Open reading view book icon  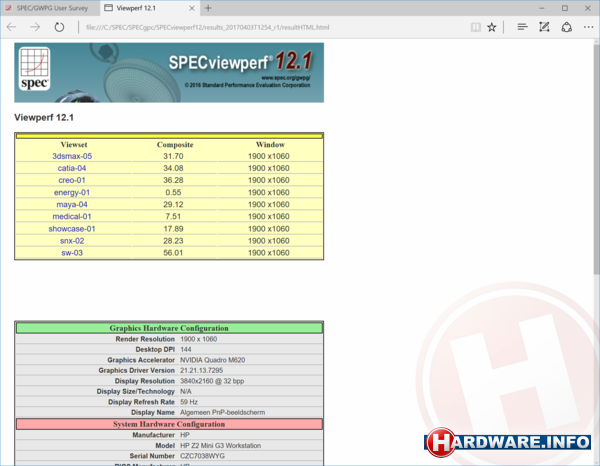476,27
